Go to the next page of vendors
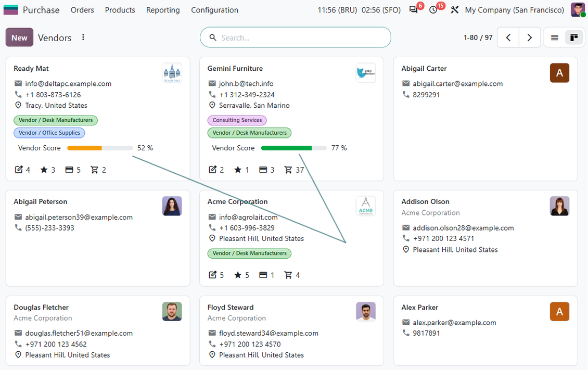The width and height of the screenshot is (588, 370). (530, 37)
